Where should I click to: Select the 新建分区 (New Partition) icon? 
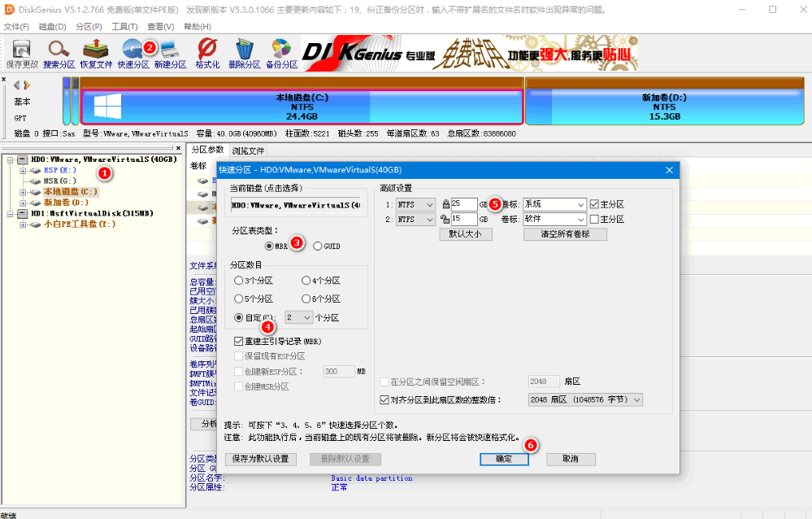[172, 52]
